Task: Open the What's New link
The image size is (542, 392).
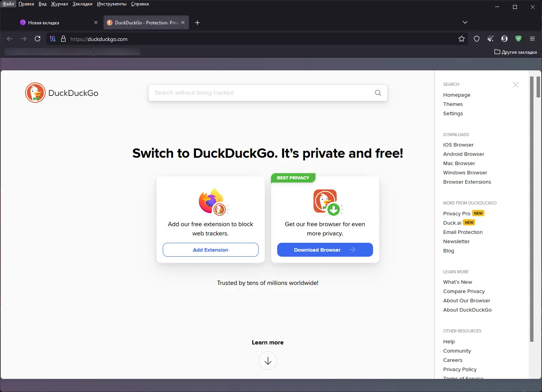Action: point(457,282)
